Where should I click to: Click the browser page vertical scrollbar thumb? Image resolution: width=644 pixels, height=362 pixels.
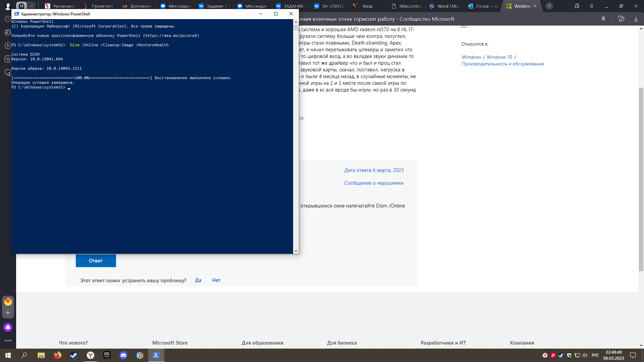[x=641, y=179]
